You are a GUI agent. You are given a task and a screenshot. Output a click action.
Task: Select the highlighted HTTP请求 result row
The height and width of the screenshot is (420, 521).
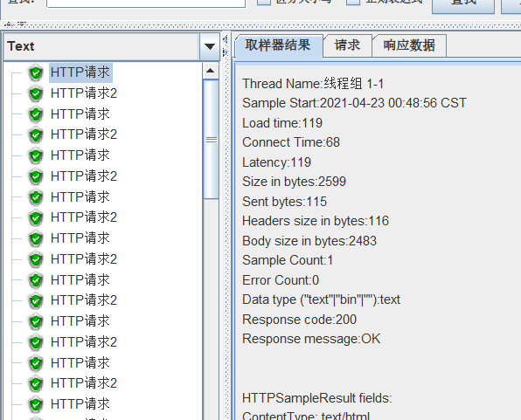pyautogui.click(x=80, y=72)
